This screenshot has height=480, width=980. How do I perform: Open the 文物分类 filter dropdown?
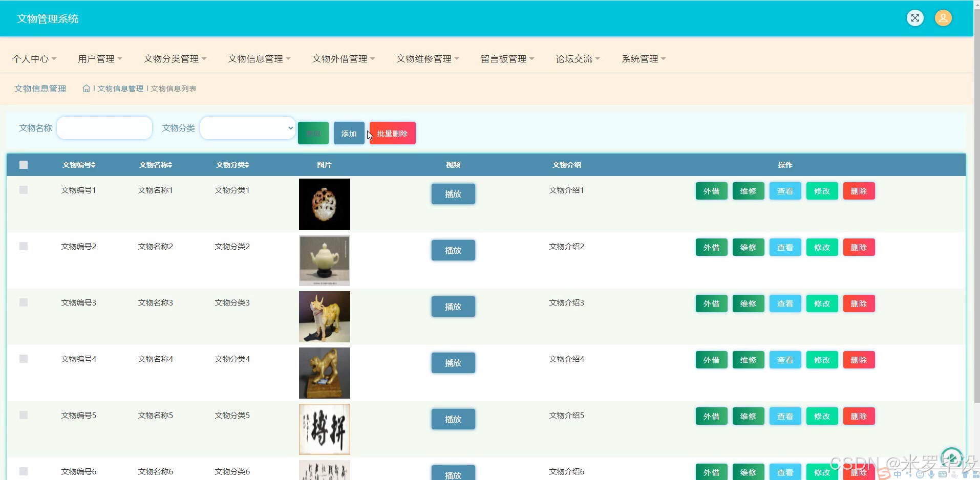pyautogui.click(x=248, y=128)
